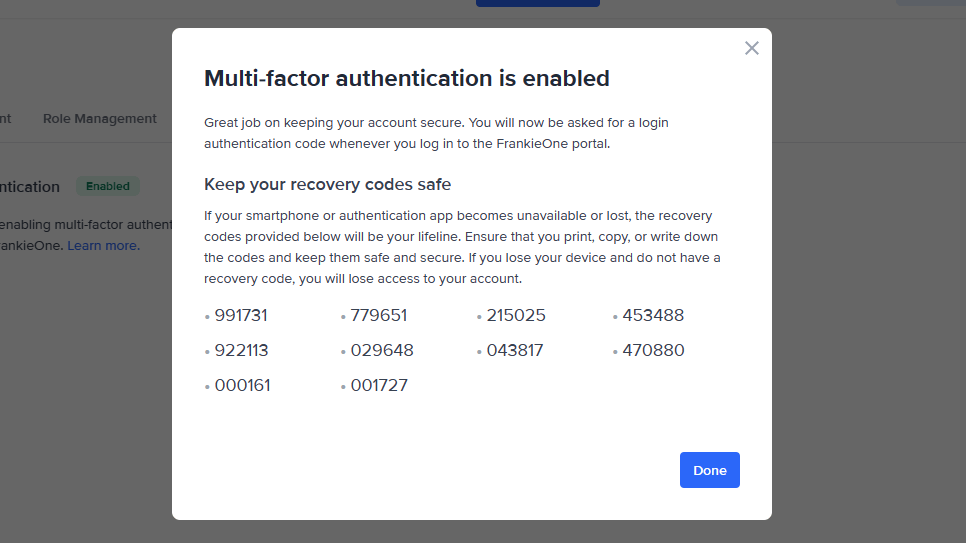Click the 'Multi-factor authentication is enabled' heading
Image resolution: width=966 pixels, height=543 pixels.
[406, 78]
